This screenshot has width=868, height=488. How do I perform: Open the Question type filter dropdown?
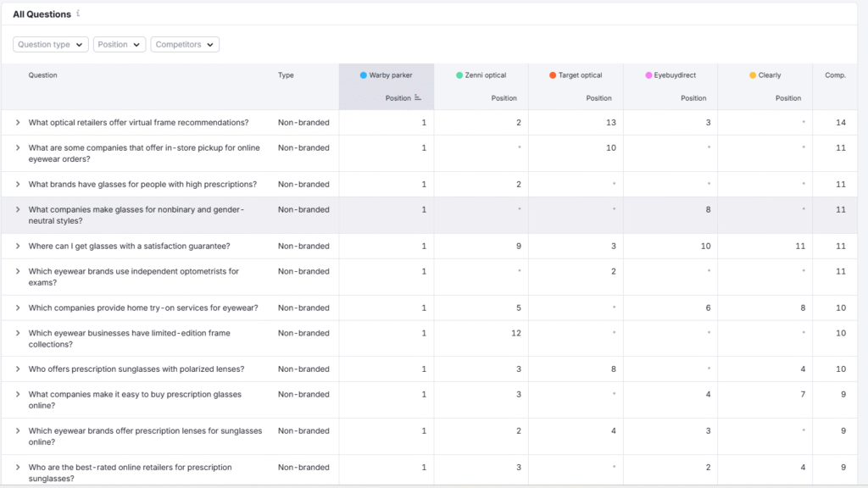(51, 44)
